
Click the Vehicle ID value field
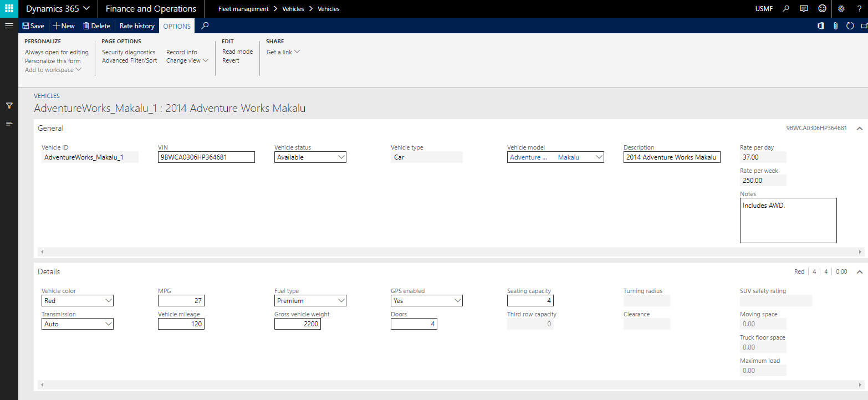[x=90, y=157]
